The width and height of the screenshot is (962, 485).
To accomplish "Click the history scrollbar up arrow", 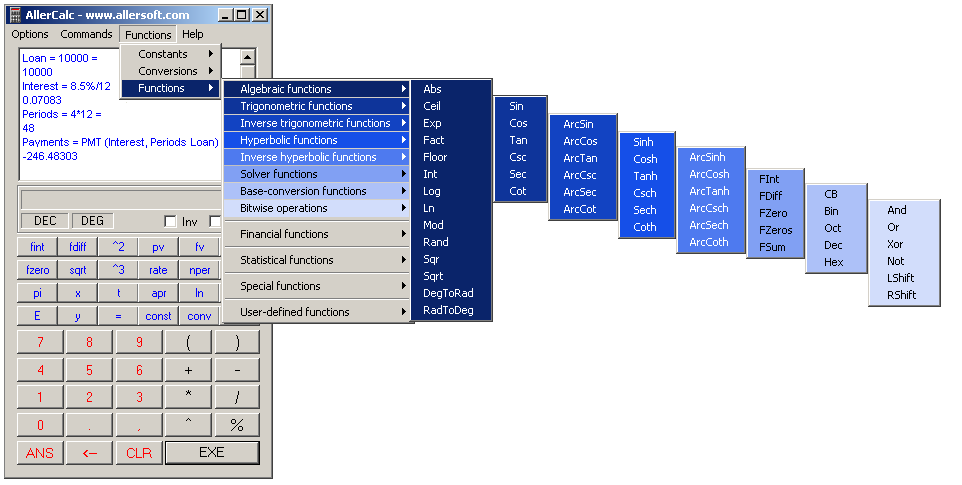I will [x=248, y=57].
